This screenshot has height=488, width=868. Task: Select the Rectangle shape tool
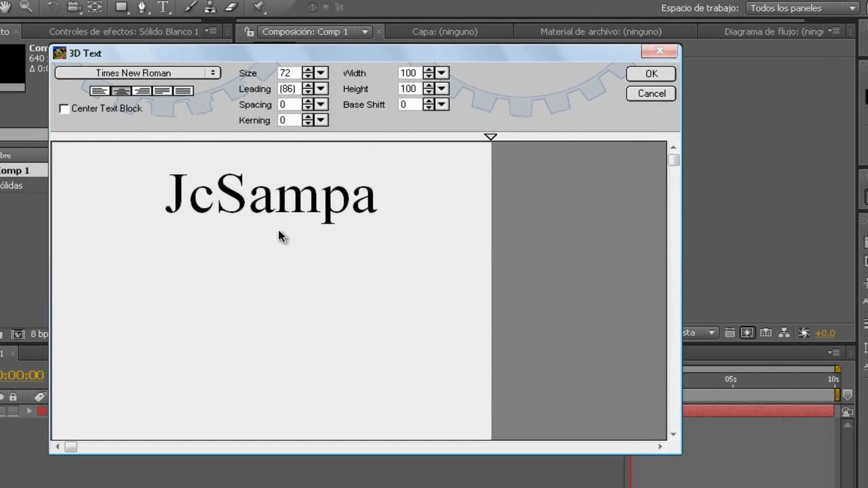pyautogui.click(x=121, y=7)
